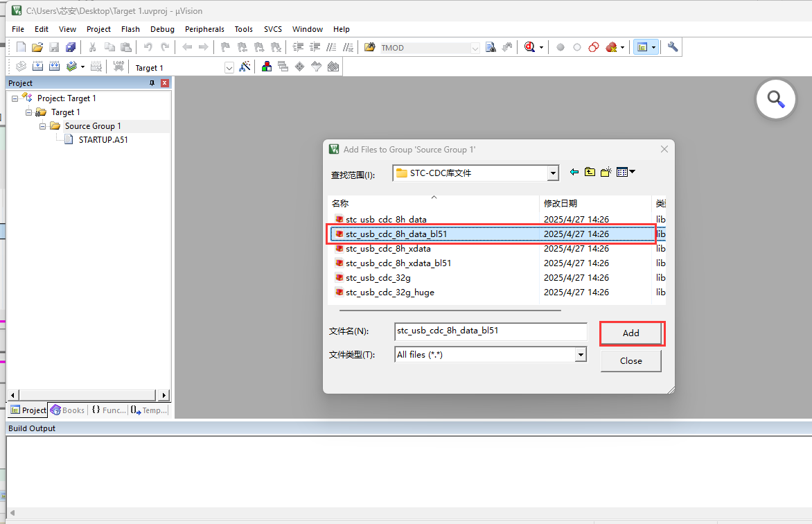This screenshot has width=812, height=524.
Task: Click the Project panel scroll right arrow
Action: pyautogui.click(x=164, y=396)
